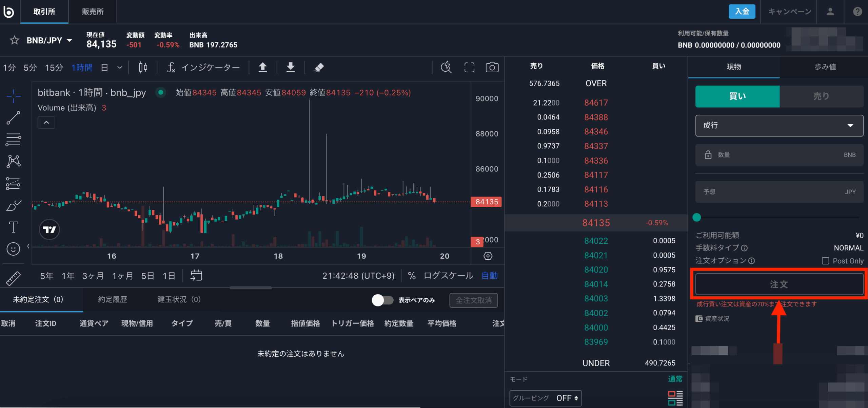Select the trend line drawing tool
The width and height of the screenshot is (868, 408).
pyautogui.click(x=14, y=118)
